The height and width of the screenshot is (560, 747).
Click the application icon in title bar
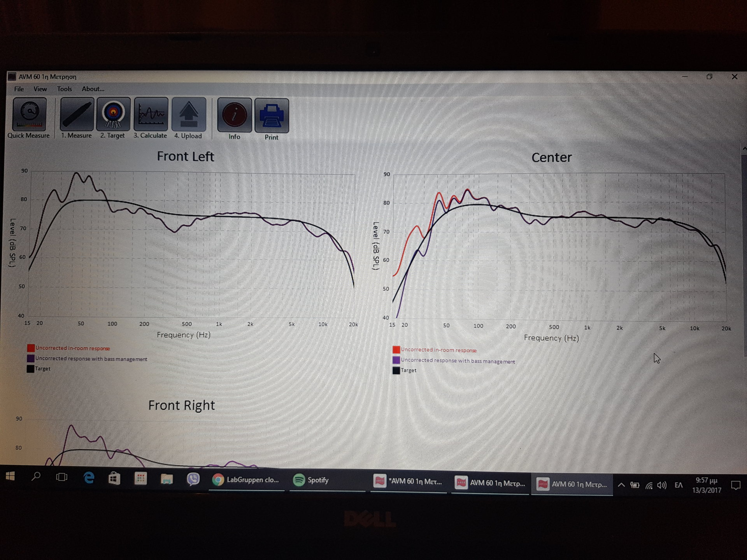[12, 76]
